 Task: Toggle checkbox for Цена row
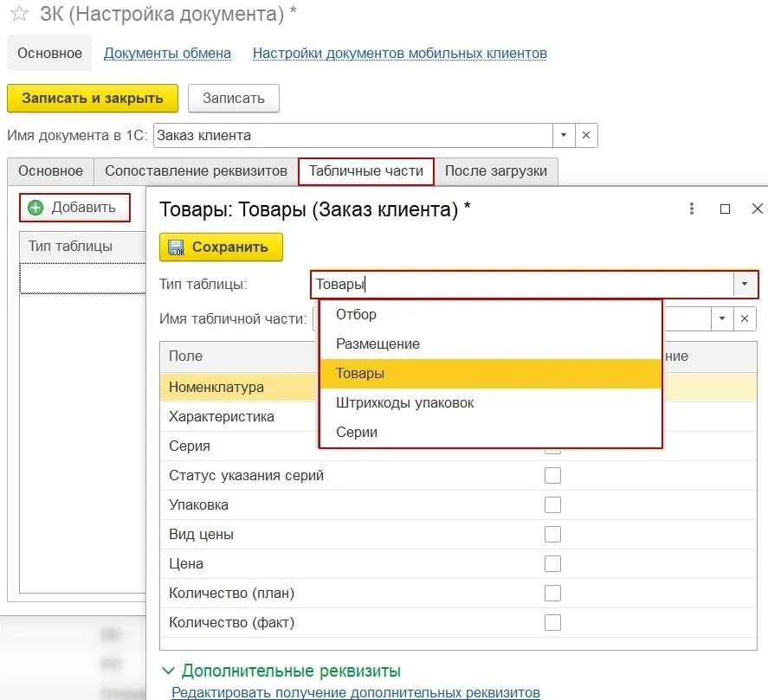click(x=552, y=563)
